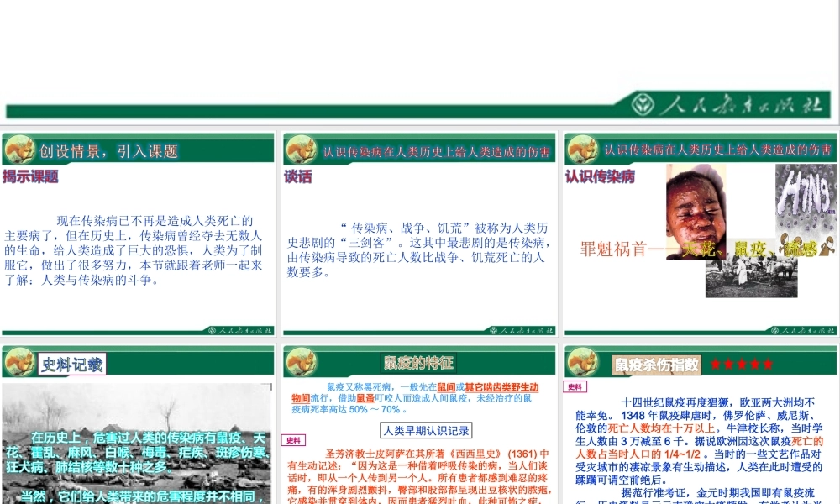Click the publisher footer logo on the 谈话 slide

tap(522, 330)
